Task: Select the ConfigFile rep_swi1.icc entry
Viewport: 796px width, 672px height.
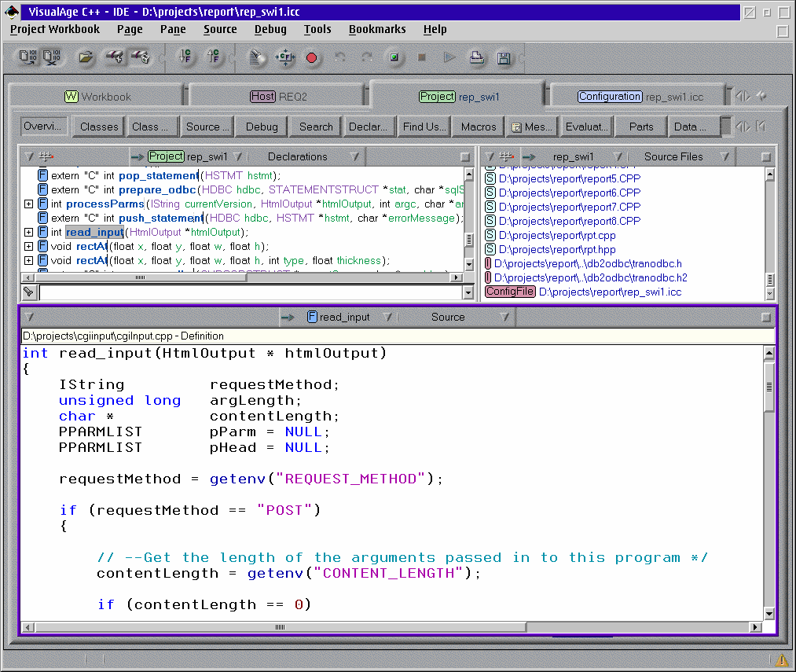Action: (583, 292)
